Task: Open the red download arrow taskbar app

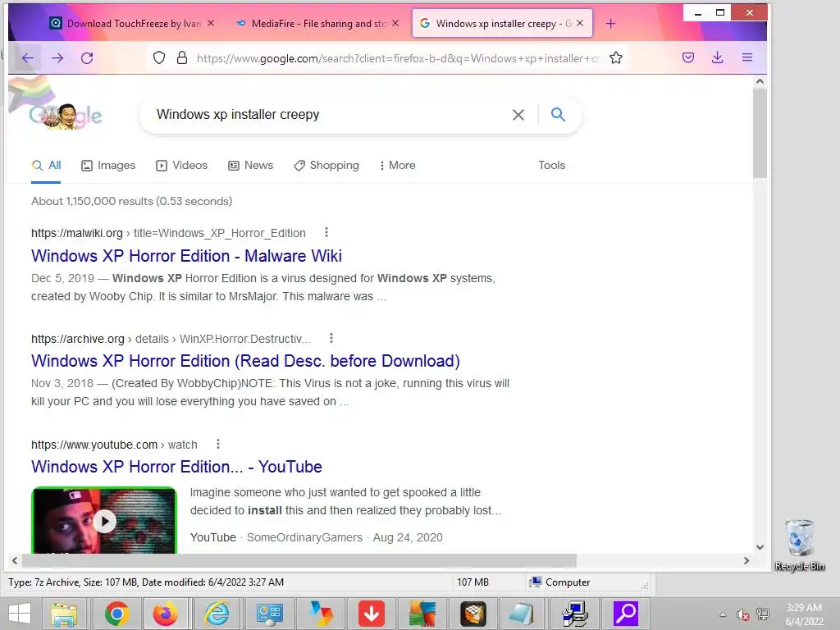Action: 372,614
